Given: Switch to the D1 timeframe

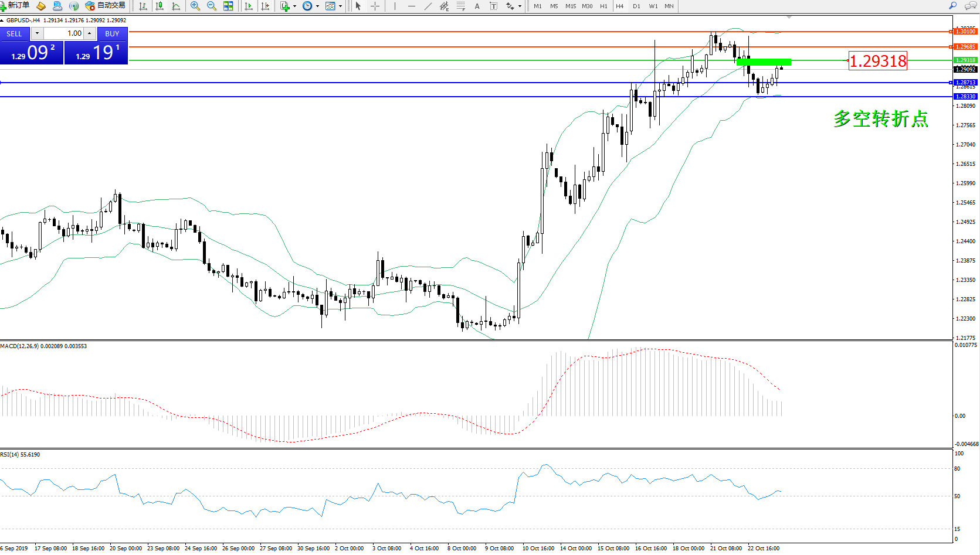Looking at the screenshot, I should [636, 6].
